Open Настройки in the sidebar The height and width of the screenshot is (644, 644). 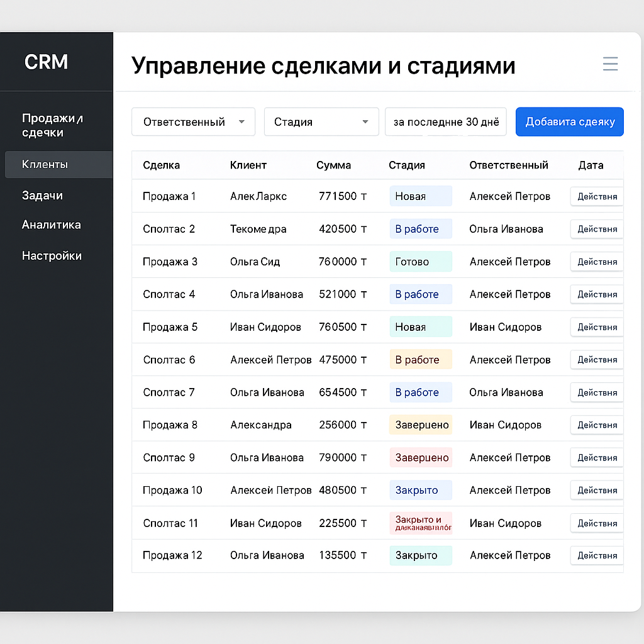click(x=52, y=256)
